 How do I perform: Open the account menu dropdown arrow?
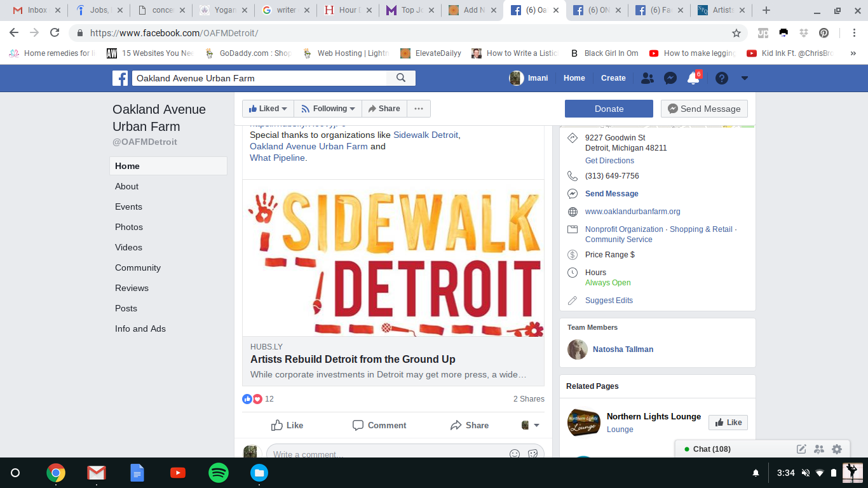click(745, 78)
